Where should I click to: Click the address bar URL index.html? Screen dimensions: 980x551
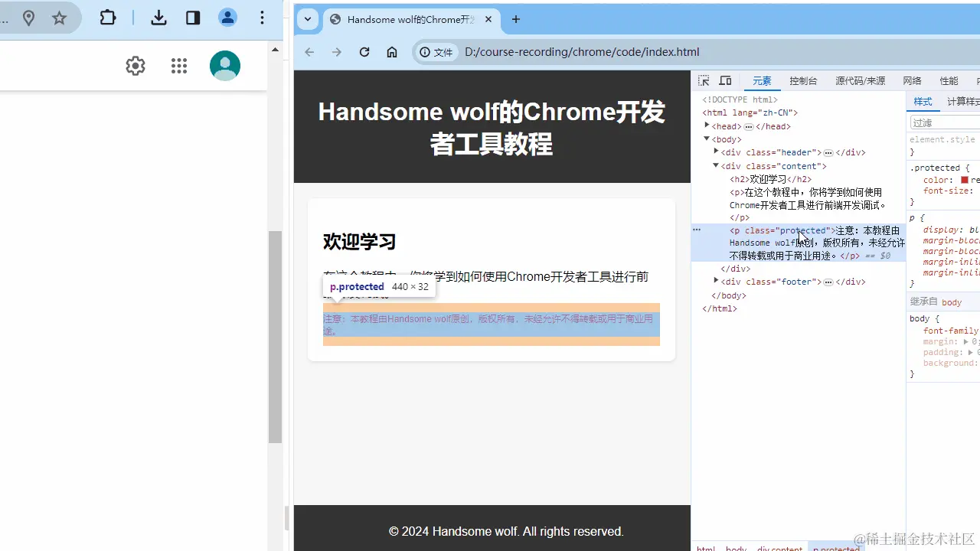point(582,52)
